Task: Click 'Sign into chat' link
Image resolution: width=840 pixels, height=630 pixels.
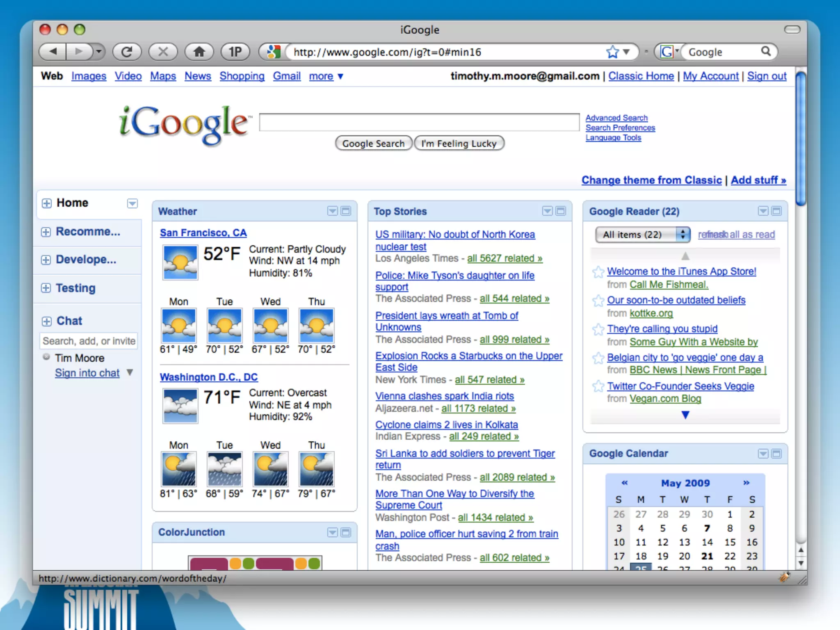Action: pyautogui.click(x=87, y=373)
